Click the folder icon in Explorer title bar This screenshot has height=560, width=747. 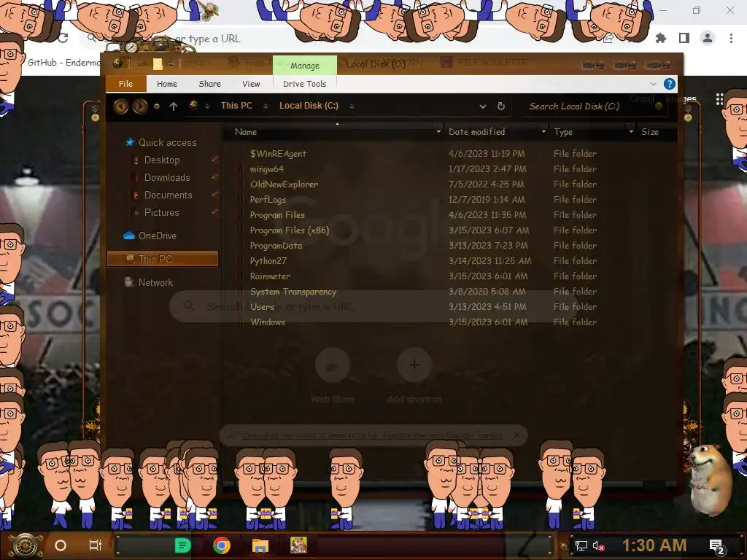tap(158, 64)
